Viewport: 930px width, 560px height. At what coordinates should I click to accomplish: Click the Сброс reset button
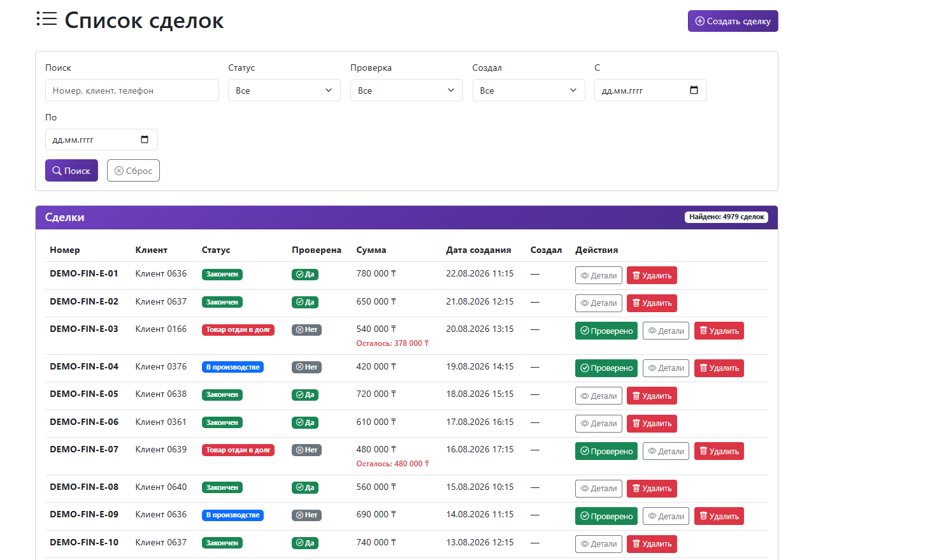coord(133,171)
